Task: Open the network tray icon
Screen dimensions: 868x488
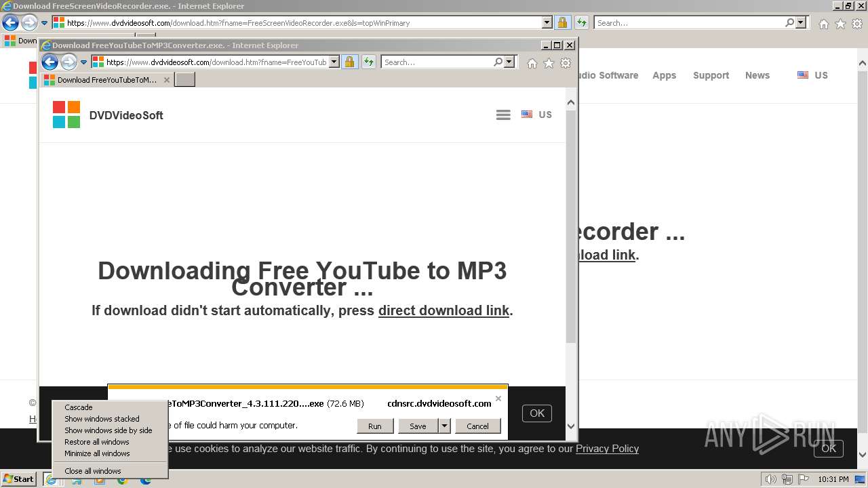Action: click(x=786, y=479)
